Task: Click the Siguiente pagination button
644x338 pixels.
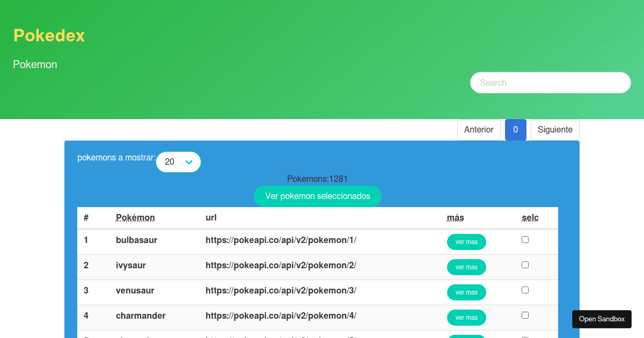Action: pos(555,129)
